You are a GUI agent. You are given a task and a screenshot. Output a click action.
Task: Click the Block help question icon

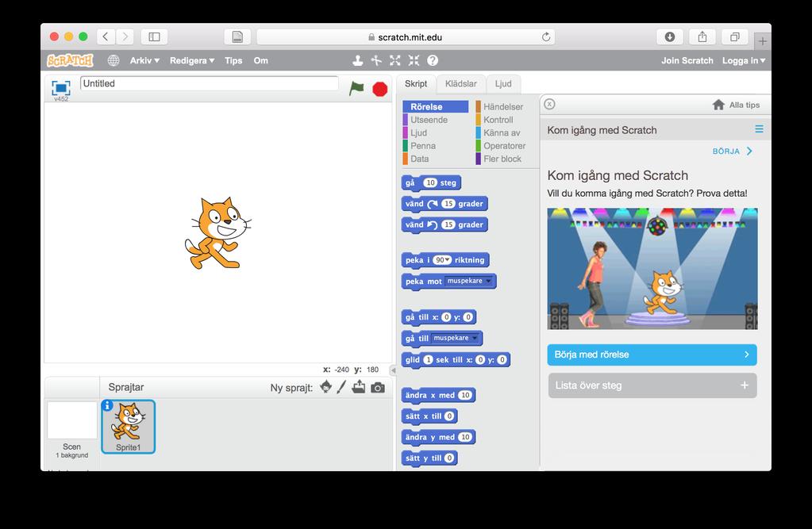[433, 60]
